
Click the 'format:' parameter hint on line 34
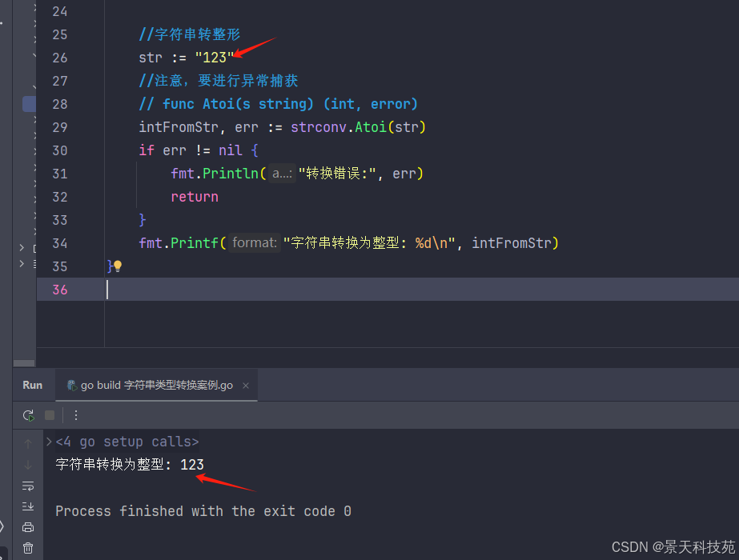[x=255, y=243]
